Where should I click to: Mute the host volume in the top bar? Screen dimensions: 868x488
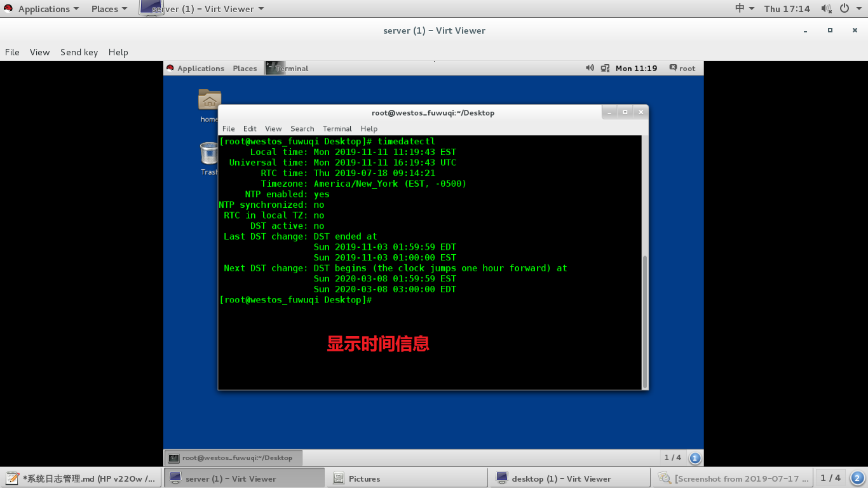(827, 8)
